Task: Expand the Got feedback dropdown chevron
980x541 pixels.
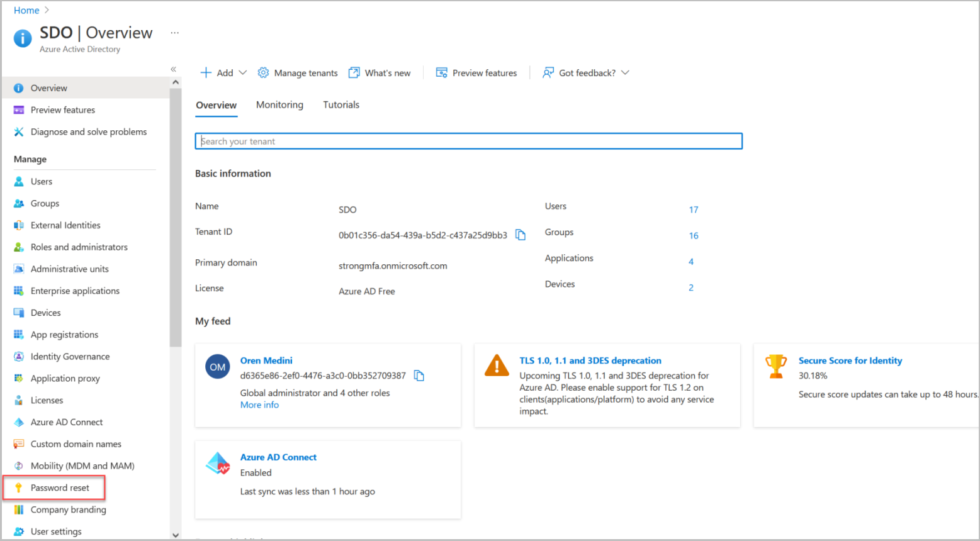Action: click(x=625, y=73)
